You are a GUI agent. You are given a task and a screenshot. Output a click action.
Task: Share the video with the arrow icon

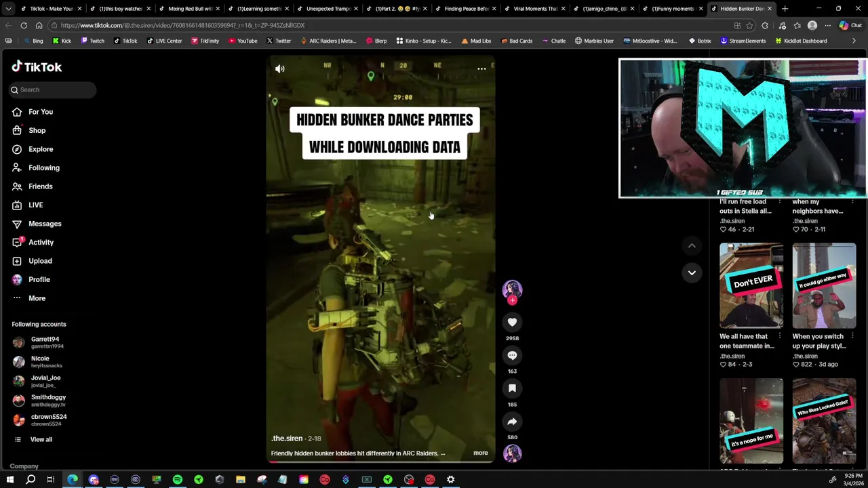click(512, 422)
